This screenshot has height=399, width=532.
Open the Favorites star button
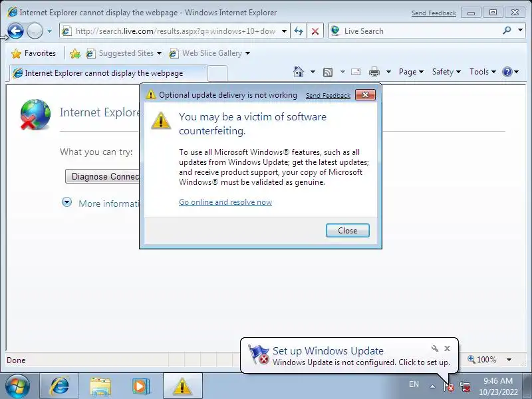click(33, 53)
